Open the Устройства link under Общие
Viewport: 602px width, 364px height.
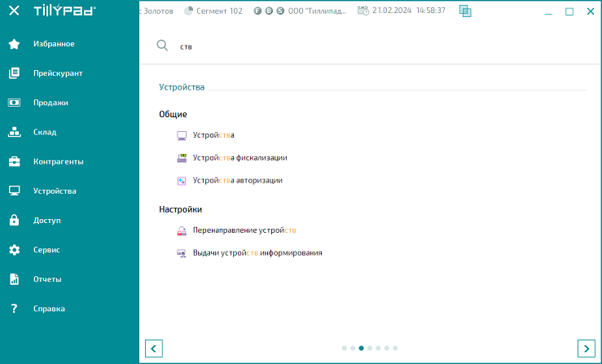(213, 135)
